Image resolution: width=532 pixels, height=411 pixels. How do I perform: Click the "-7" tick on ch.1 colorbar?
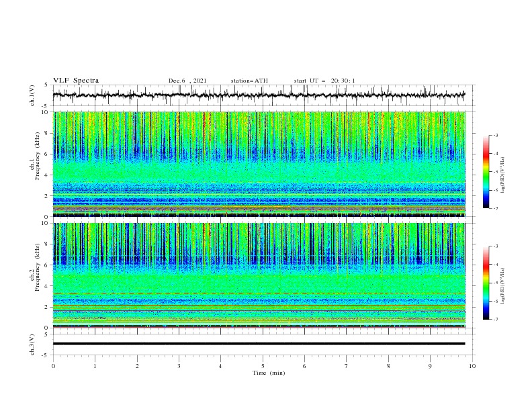496,208
